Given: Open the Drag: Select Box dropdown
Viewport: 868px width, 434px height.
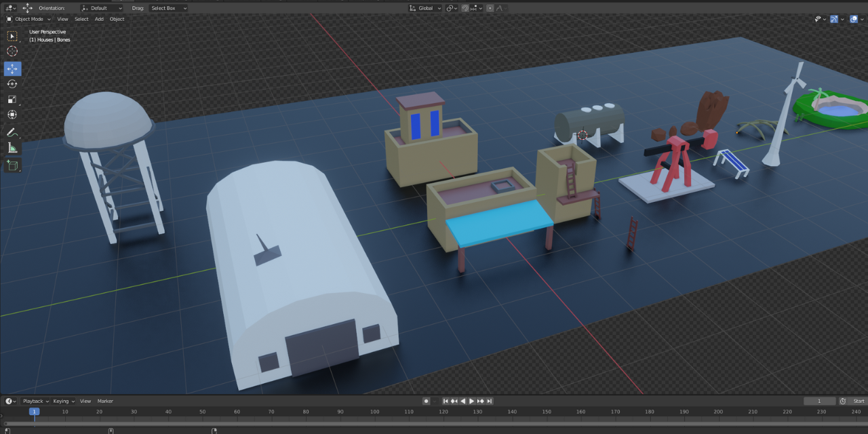Looking at the screenshot, I should (x=168, y=7).
